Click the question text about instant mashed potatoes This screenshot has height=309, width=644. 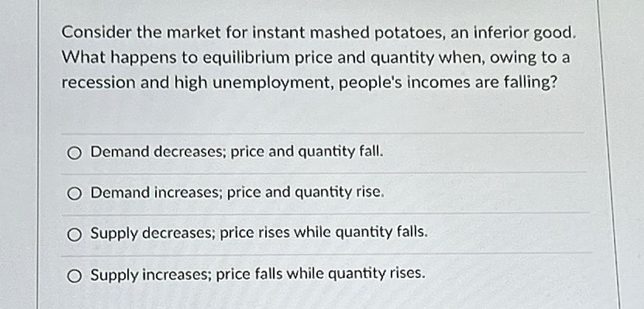tap(316, 57)
